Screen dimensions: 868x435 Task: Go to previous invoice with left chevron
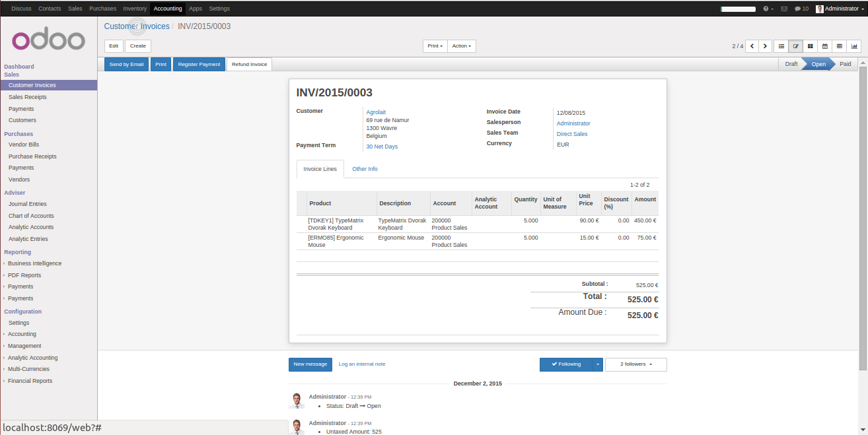click(x=752, y=46)
